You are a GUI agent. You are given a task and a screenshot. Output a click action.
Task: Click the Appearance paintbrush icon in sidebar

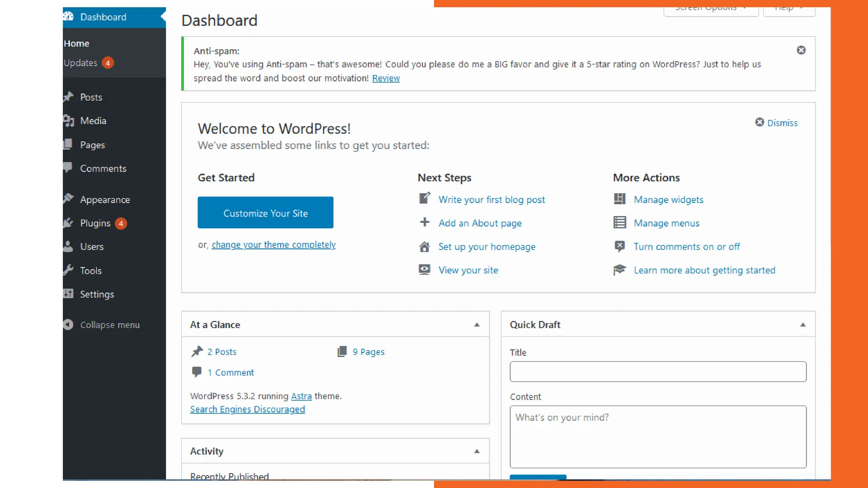pos(68,199)
